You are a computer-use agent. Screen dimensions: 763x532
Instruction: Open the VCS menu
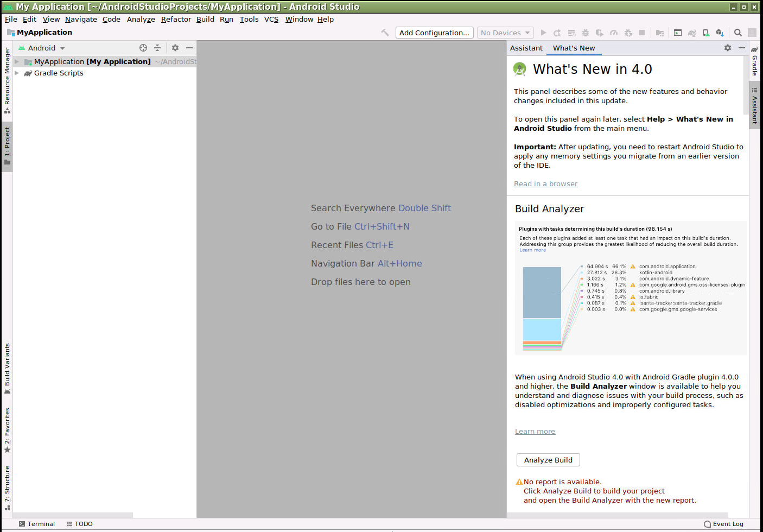(271, 19)
